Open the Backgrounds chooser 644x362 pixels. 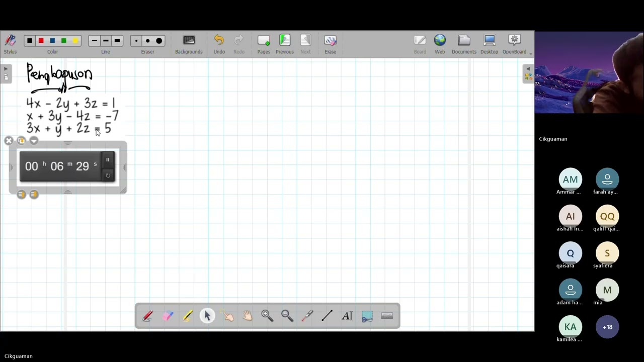pyautogui.click(x=189, y=44)
